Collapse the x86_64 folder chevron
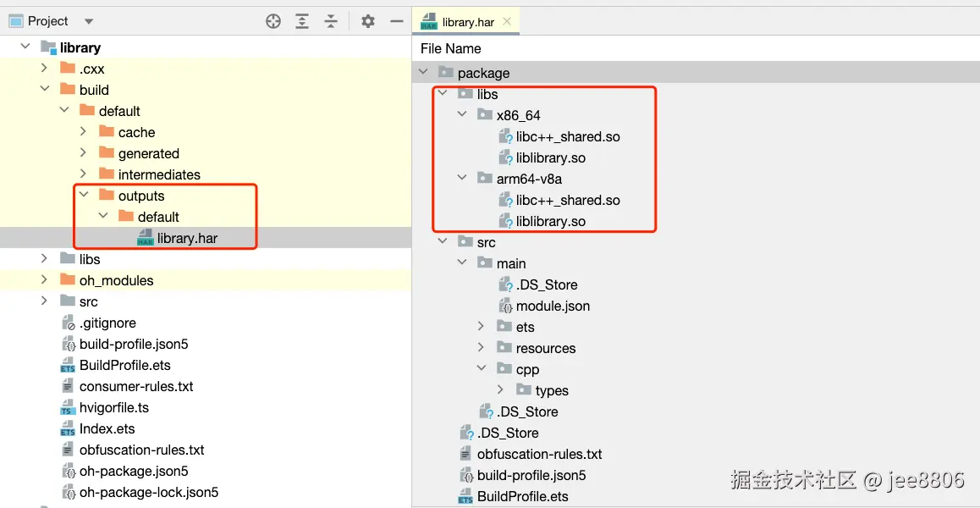The image size is (980, 508). (463, 114)
